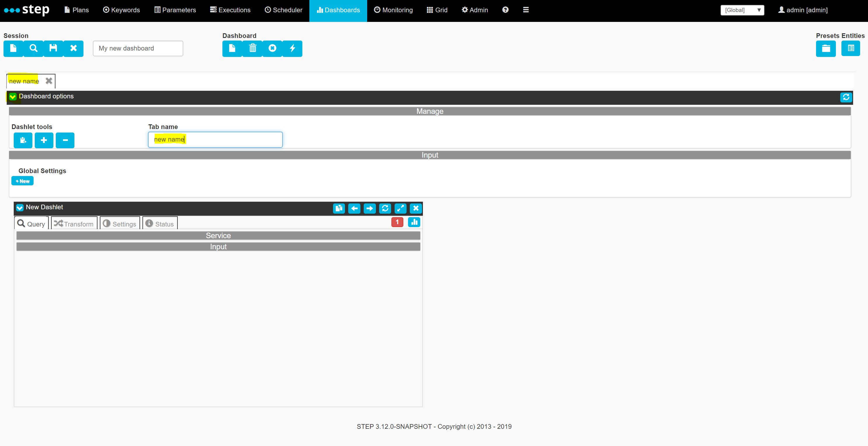The width and height of the screenshot is (868, 446).
Task: Expand the dashlet Input section
Action: pyautogui.click(x=218, y=247)
